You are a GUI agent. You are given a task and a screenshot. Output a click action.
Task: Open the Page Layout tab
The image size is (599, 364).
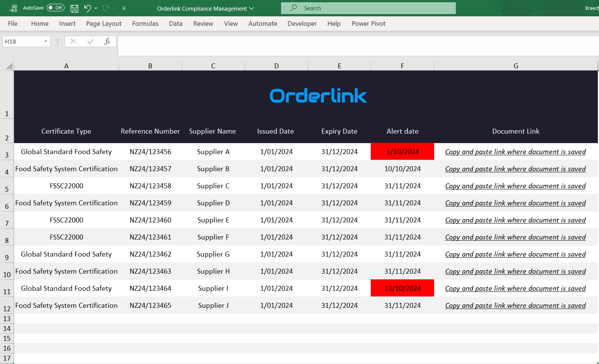(x=104, y=24)
